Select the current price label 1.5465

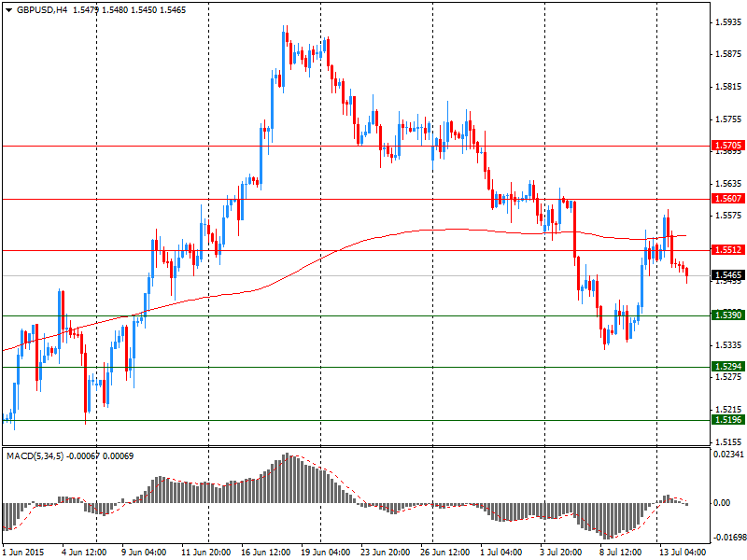point(728,275)
